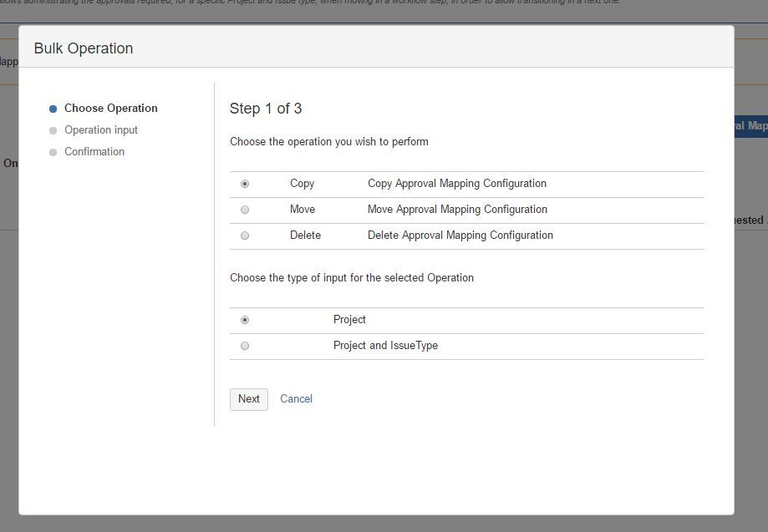Click the gray bullet beside Confirmation
The height and width of the screenshot is (532, 768).
(x=53, y=152)
